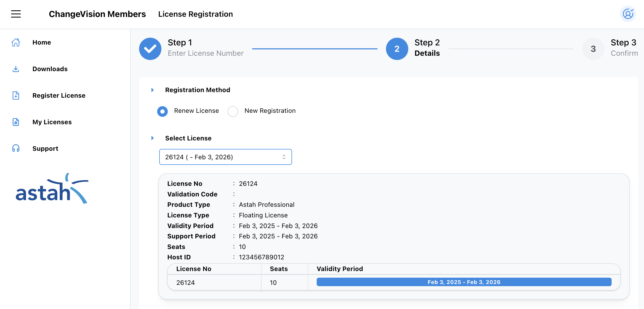Collapse the Registration Method triangle
Screen dimensions: 644x309
point(153,90)
